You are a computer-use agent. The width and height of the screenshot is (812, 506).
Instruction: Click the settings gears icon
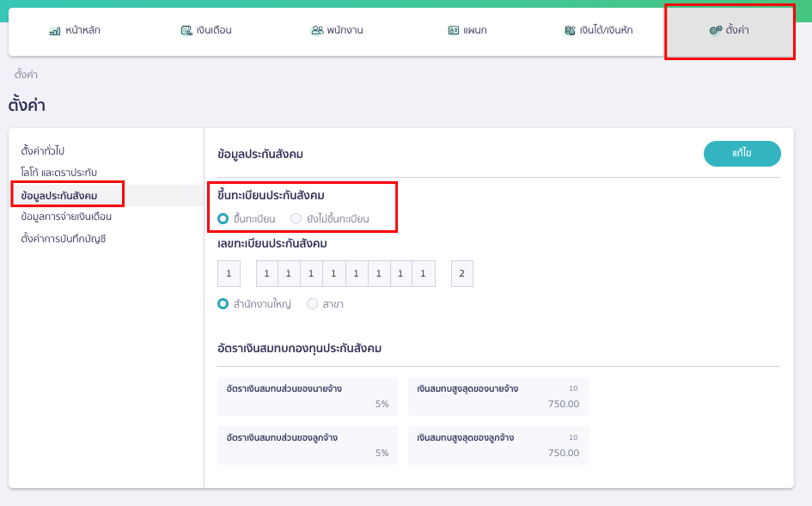(715, 31)
